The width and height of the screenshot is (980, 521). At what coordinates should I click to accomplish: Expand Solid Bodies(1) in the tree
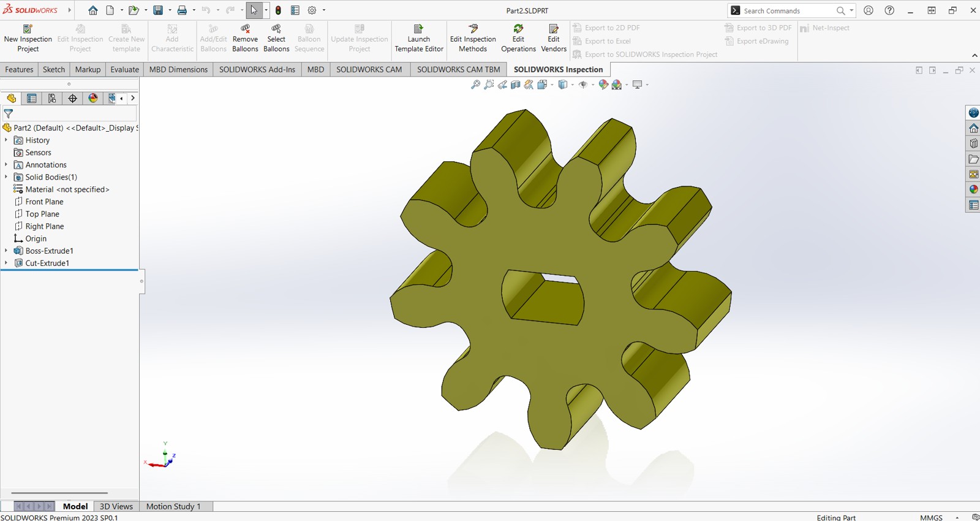click(6, 177)
